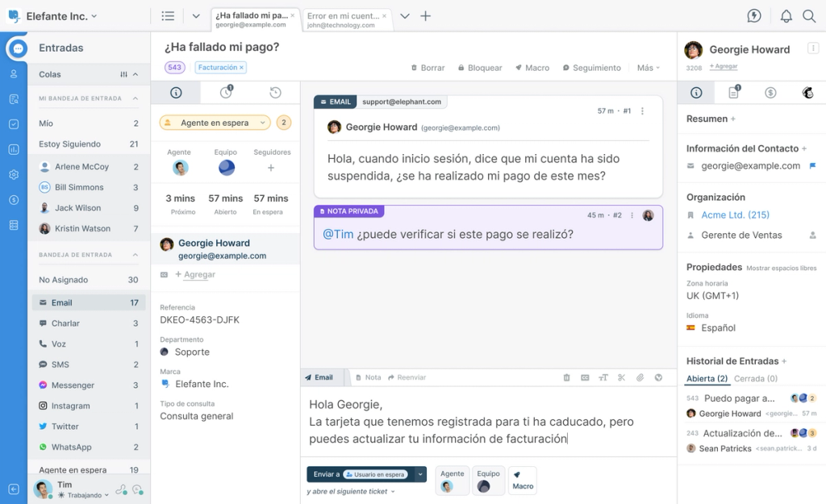The height and width of the screenshot is (504, 826).
Task: Click the attachment paperclip icon in editor
Action: click(x=640, y=377)
